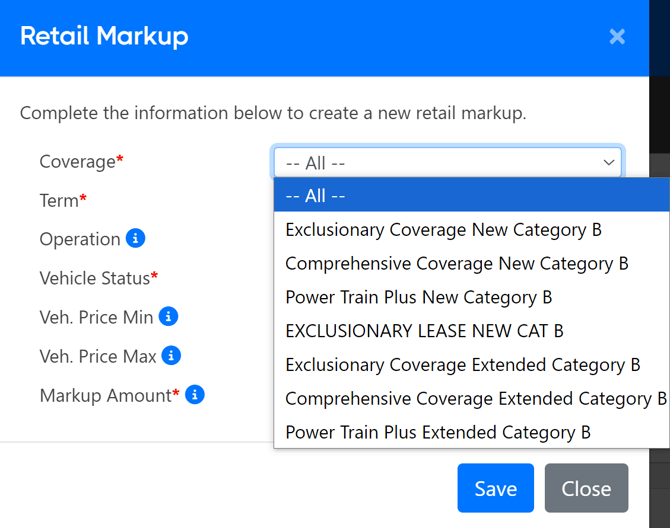This screenshot has width=670, height=528.
Task: Select the "-- All --" coverage option
Action: 447,196
